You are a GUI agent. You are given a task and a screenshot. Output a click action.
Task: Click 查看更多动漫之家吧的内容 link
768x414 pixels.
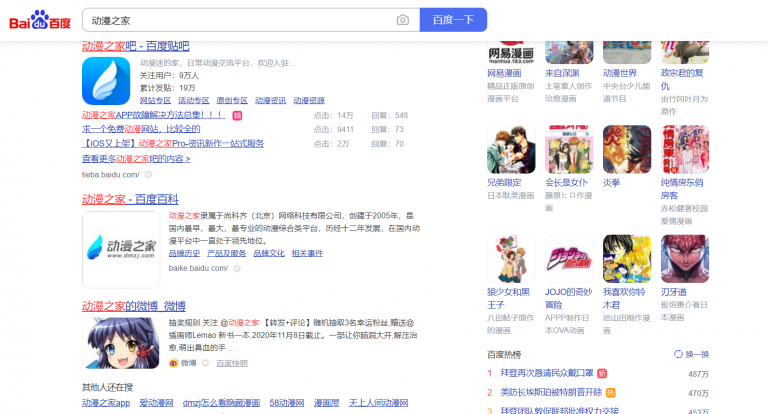[x=136, y=159]
